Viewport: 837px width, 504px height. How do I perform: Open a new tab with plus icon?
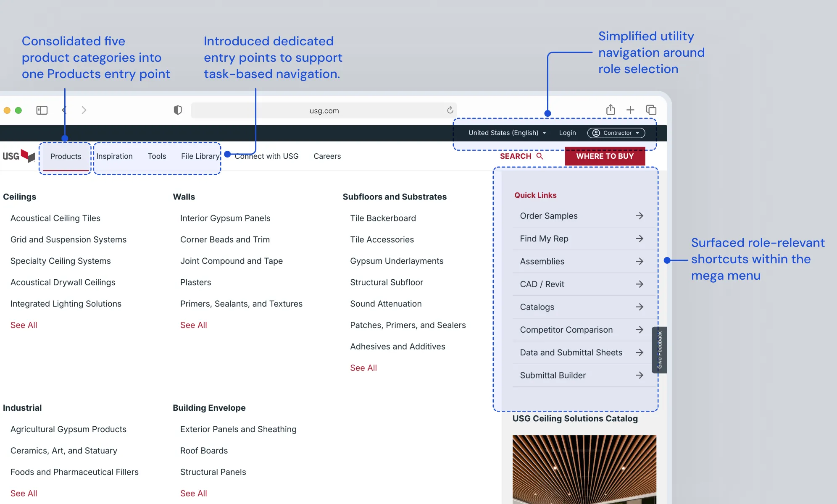coord(630,110)
